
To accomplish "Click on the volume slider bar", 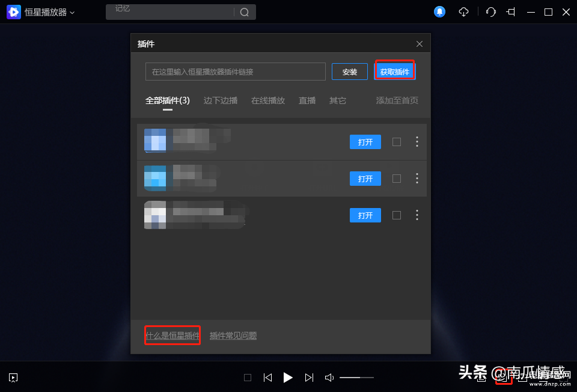I will (356, 378).
